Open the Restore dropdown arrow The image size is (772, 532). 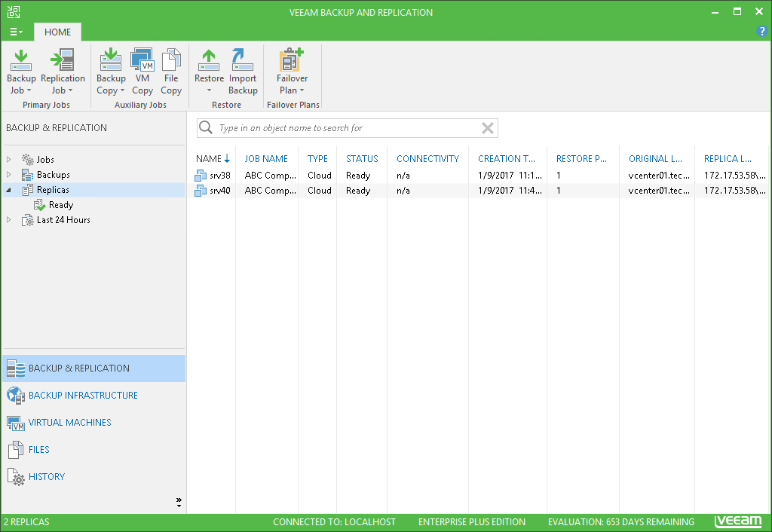click(x=209, y=90)
